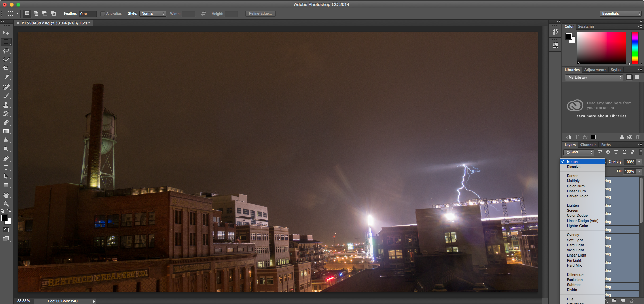Click the Refine Edge button
Screen dimensions: 644x304
click(260, 14)
